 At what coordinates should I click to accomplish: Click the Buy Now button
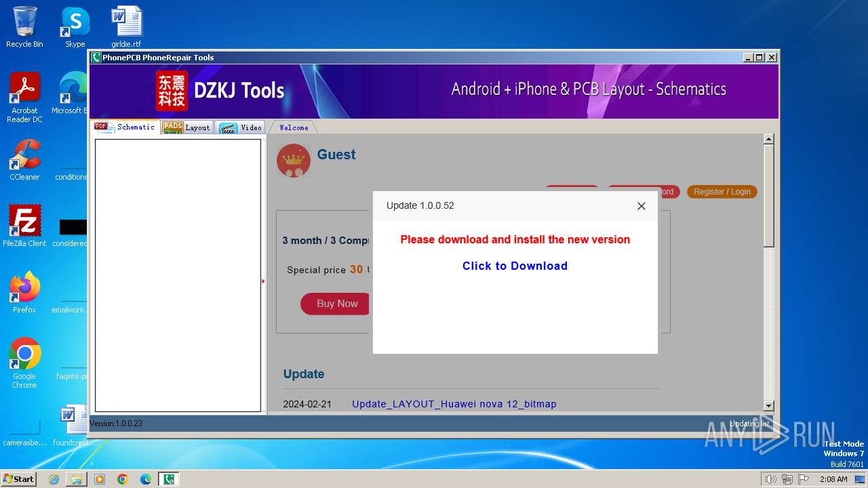336,304
